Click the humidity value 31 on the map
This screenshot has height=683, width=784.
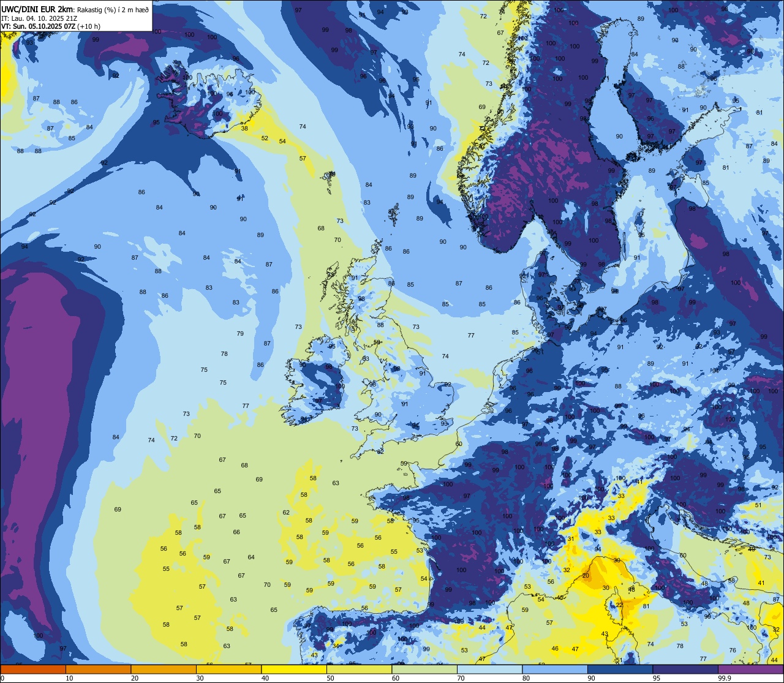[570, 539]
